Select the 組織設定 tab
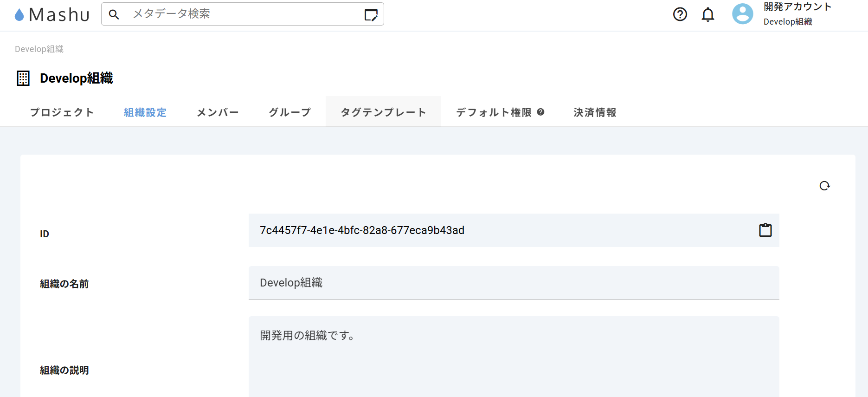The height and width of the screenshot is (397, 868). pyautogui.click(x=145, y=112)
